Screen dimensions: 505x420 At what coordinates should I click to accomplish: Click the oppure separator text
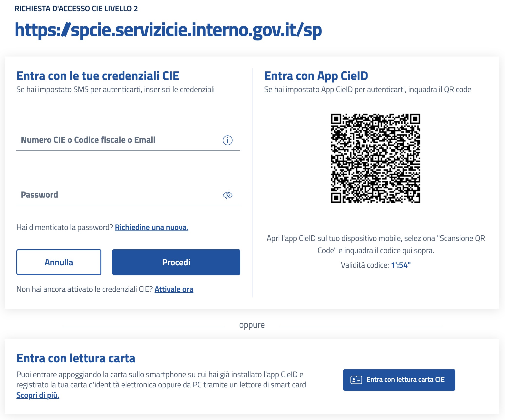[x=252, y=325]
